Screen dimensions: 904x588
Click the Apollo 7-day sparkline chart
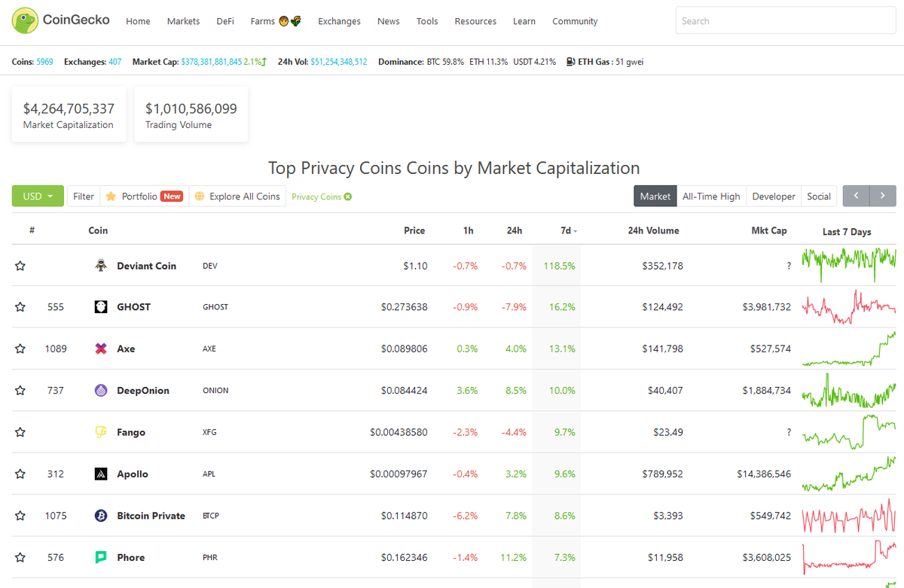(x=849, y=474)
